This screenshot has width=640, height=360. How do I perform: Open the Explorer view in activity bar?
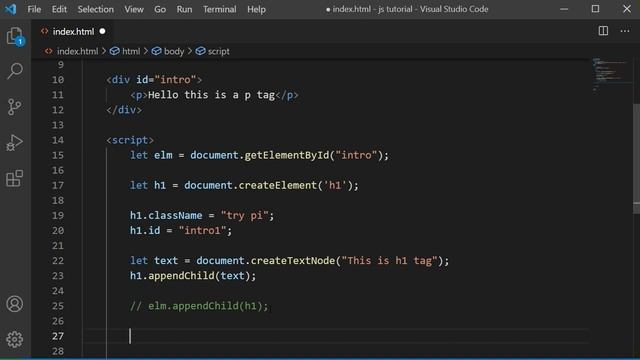tap(15, 36)
